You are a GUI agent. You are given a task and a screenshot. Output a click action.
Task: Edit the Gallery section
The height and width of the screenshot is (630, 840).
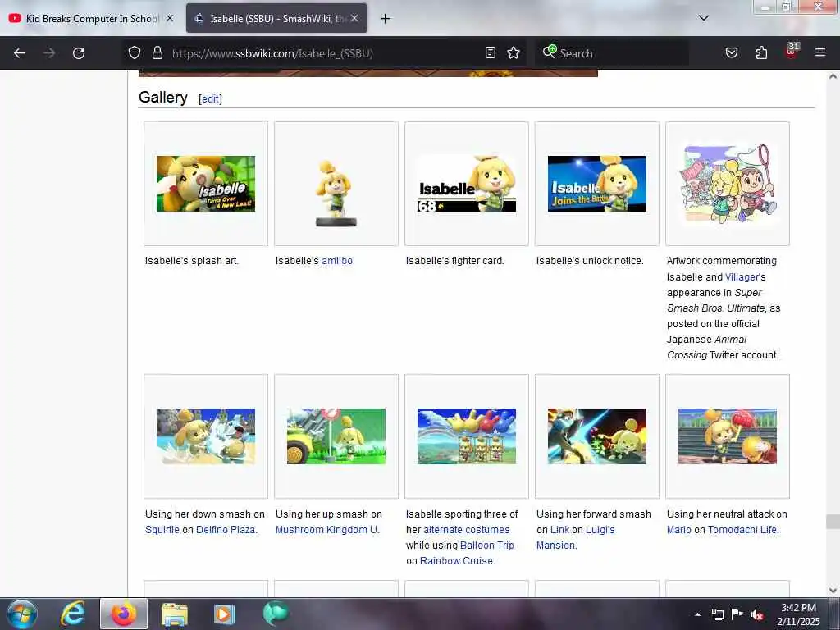[x=210, y=98]
